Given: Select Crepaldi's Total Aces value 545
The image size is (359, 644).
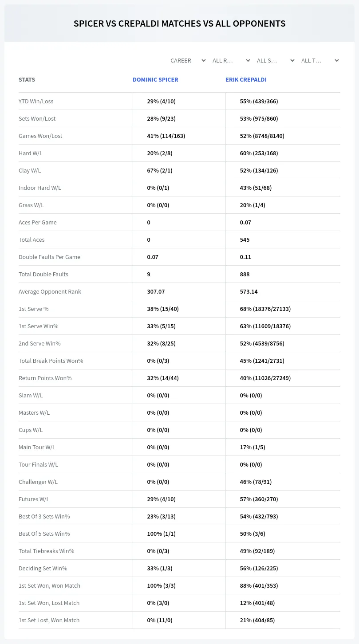Looking at the screenshot, I should (245, 240).
